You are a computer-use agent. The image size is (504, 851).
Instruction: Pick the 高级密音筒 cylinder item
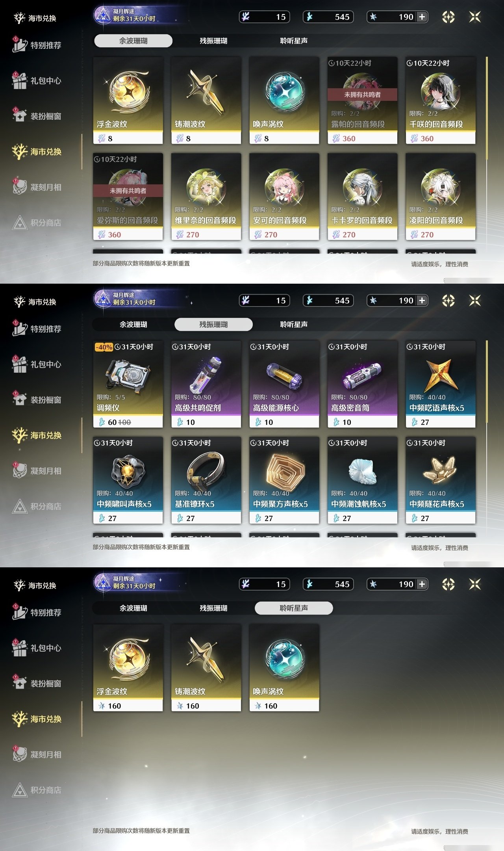pyautogui.click(x=362, y=384)
